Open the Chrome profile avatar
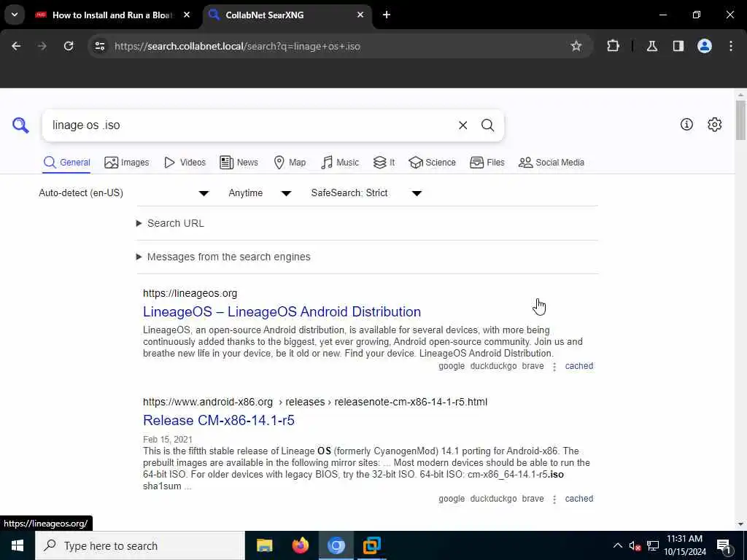This screenshot has width=747, height=560. [704, 46]
